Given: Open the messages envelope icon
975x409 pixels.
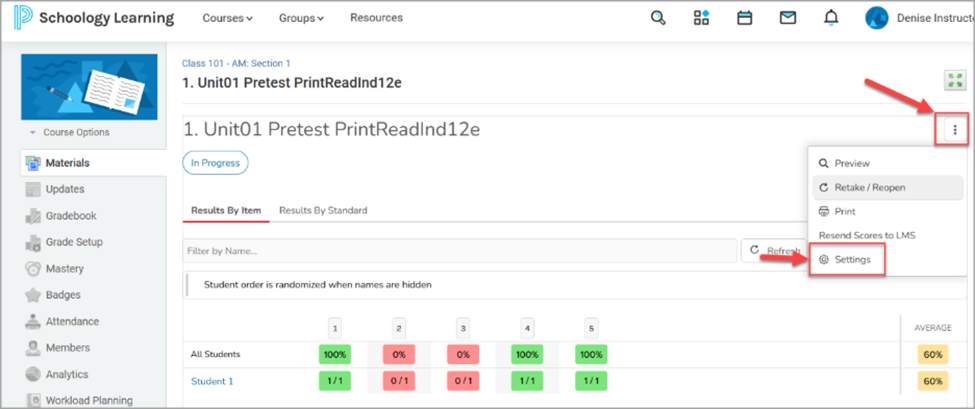Looking at the screenshot, I should coord(788,18).
